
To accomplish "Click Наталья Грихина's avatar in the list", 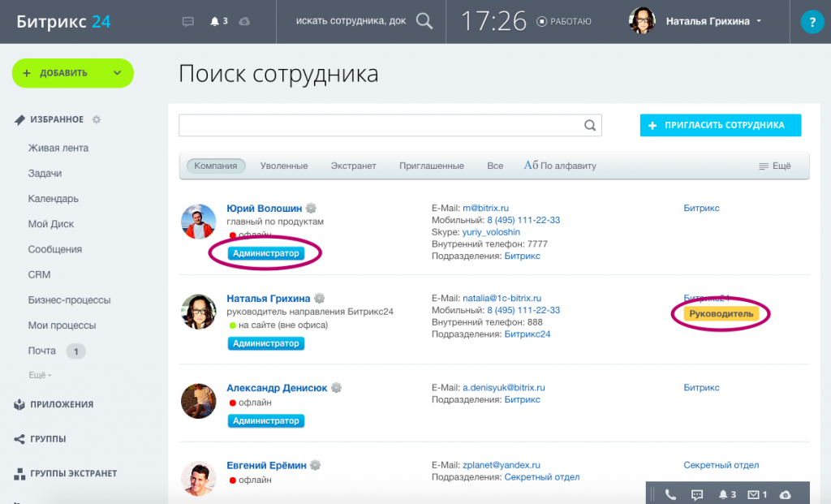I will click(x=198, y=312).
